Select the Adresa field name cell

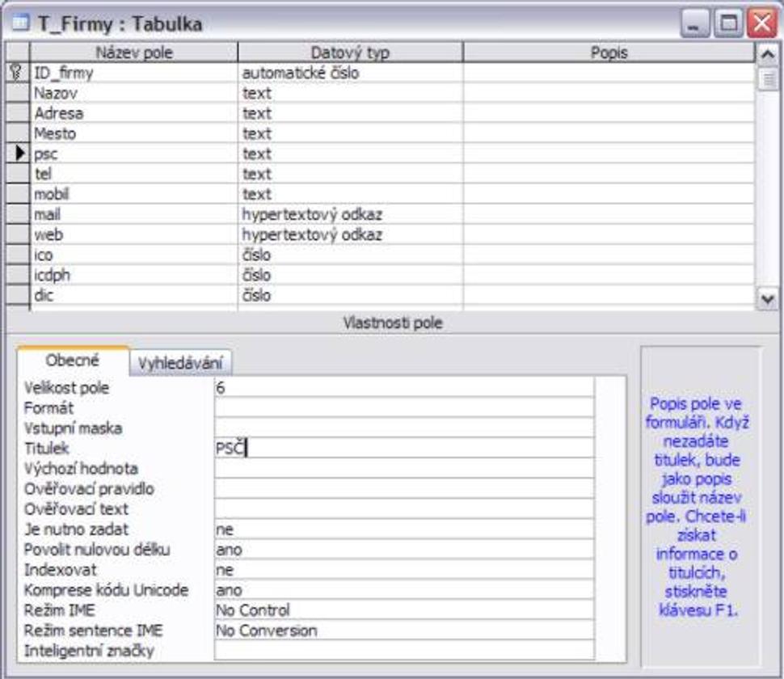tap(134, 113)
